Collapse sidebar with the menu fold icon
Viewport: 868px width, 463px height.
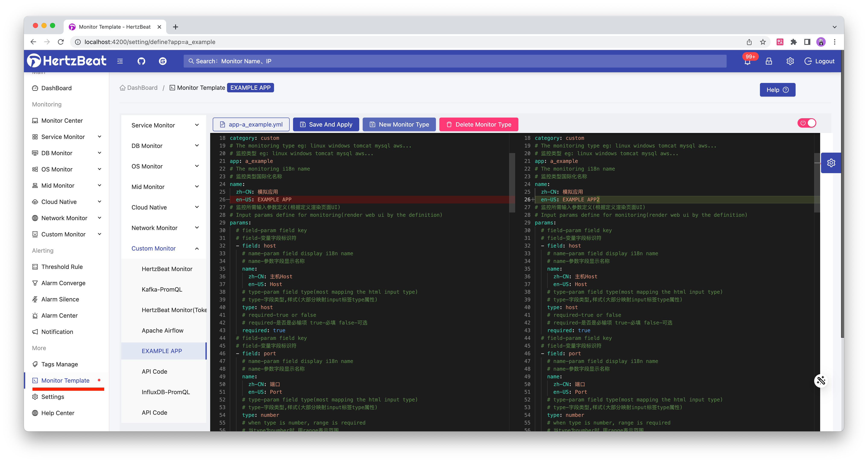(x=120, y=61)
